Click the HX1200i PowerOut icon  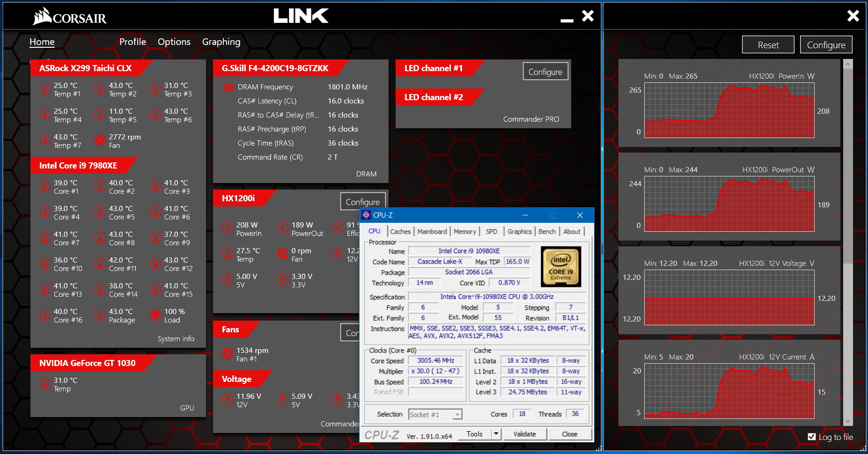click(283, 228)
